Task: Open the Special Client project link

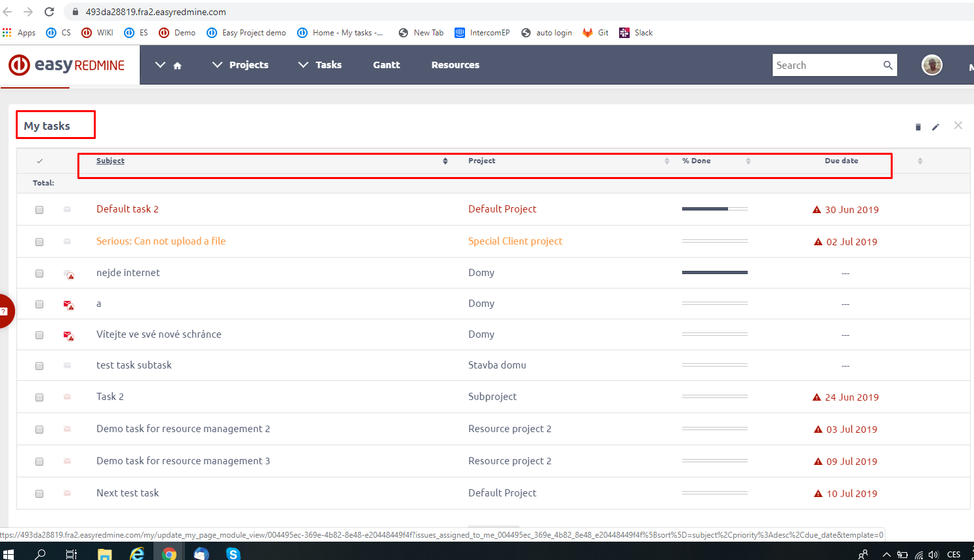Action: pyautogui.click(x=515, y=241)
